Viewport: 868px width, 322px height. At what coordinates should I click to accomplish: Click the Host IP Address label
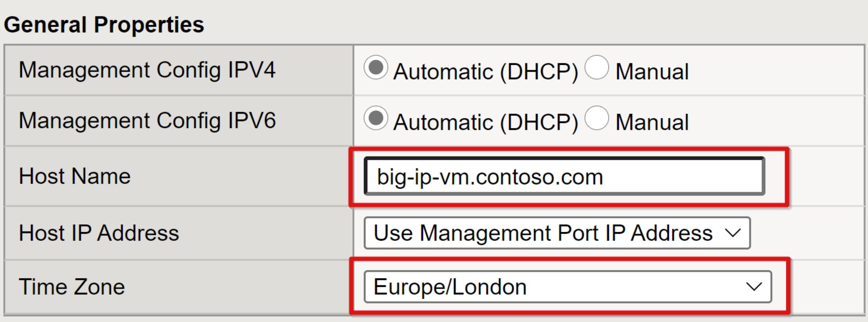point(99,233)
